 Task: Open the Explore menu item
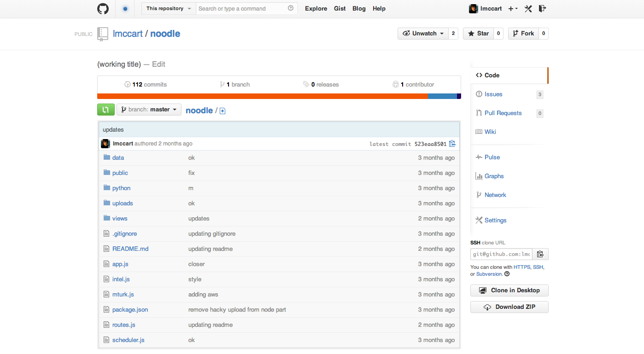point(316,8)
